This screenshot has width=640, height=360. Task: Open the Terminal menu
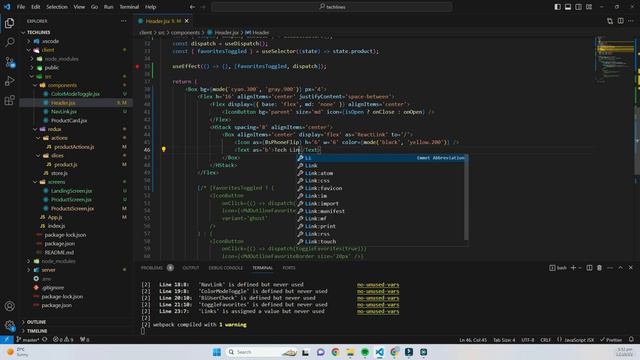pos(129,7)
